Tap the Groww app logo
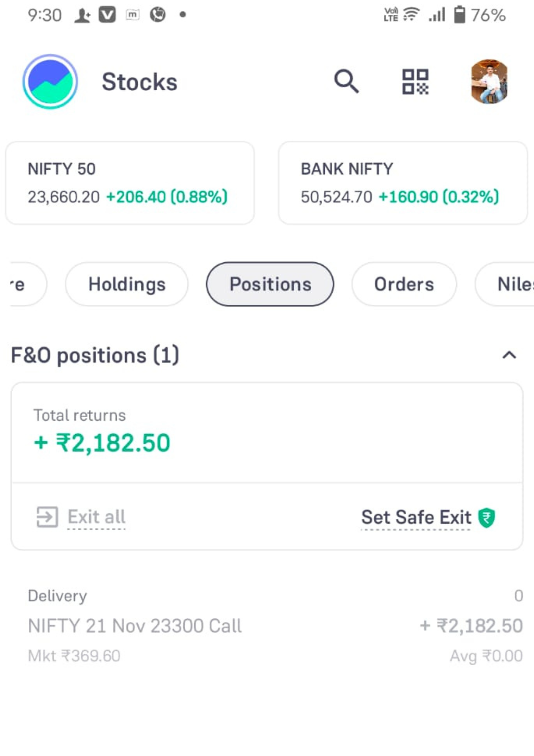 pyautogui.click(x=50, y=82)
